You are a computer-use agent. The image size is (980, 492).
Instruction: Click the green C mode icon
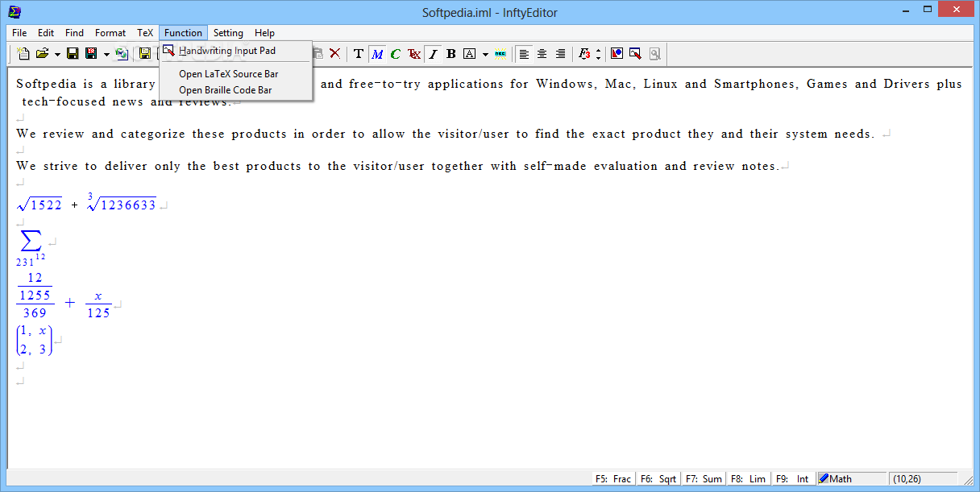pos(396,54)
